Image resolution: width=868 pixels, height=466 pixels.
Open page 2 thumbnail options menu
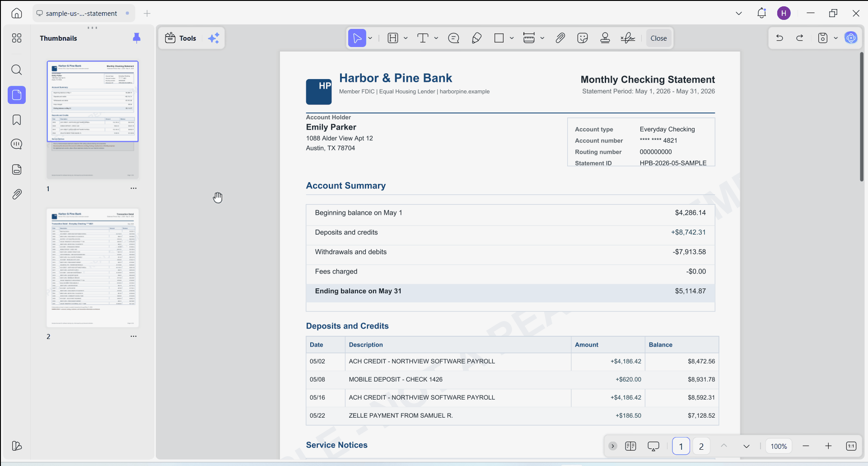[133, 336]
